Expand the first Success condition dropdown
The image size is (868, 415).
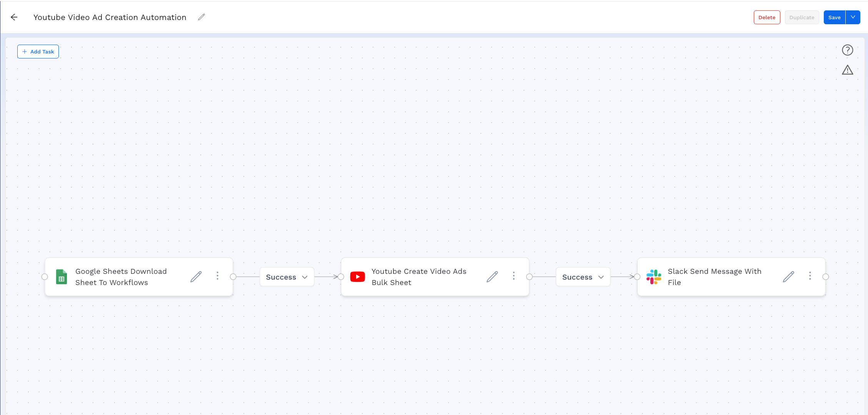tap(287, 277)
